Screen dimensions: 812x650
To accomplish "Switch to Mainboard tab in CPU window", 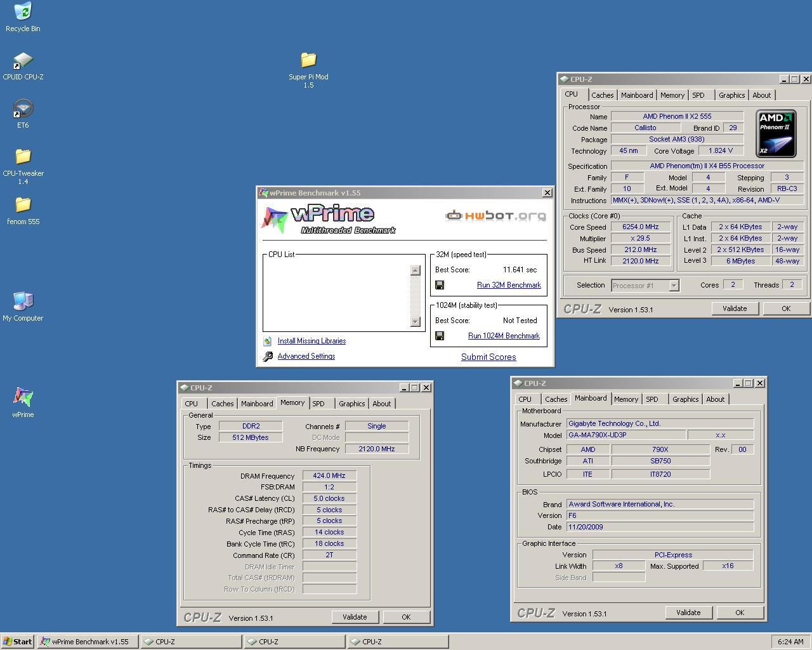I will (637, 95).
